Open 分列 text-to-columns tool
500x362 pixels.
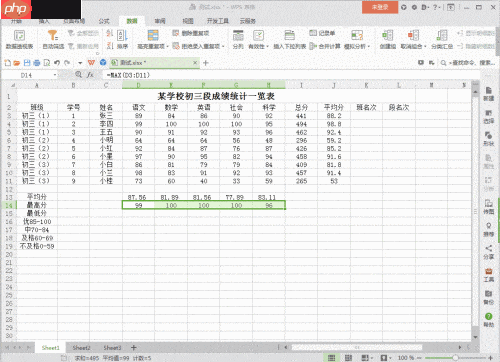238,39
